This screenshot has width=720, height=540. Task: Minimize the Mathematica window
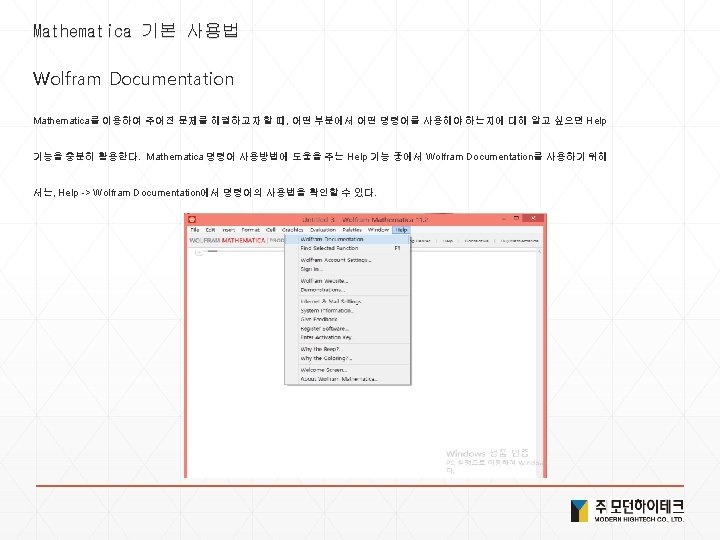point(504,219)
